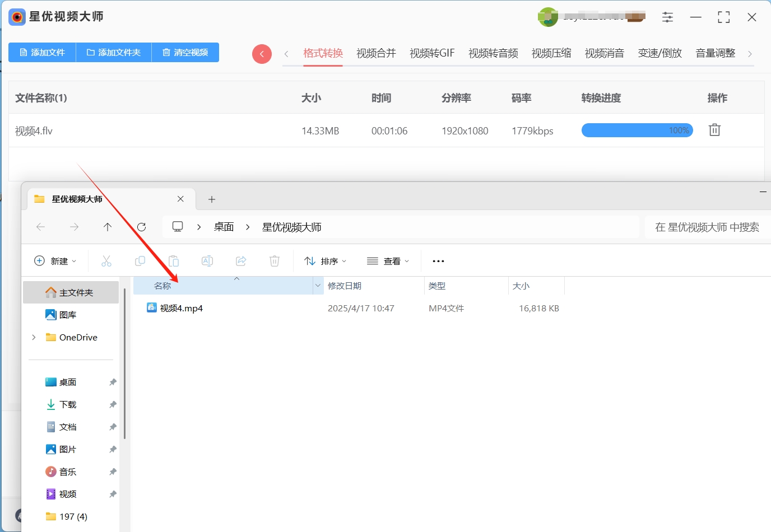Expand the OneDrive tree arrow
Viewport: 771px width, 532px height.
point(34,337)
